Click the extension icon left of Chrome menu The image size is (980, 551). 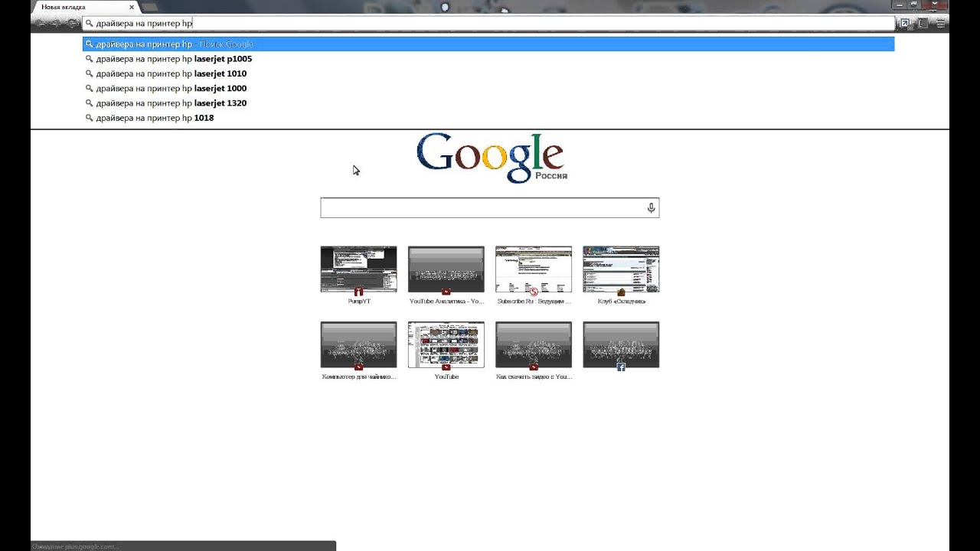923,24
